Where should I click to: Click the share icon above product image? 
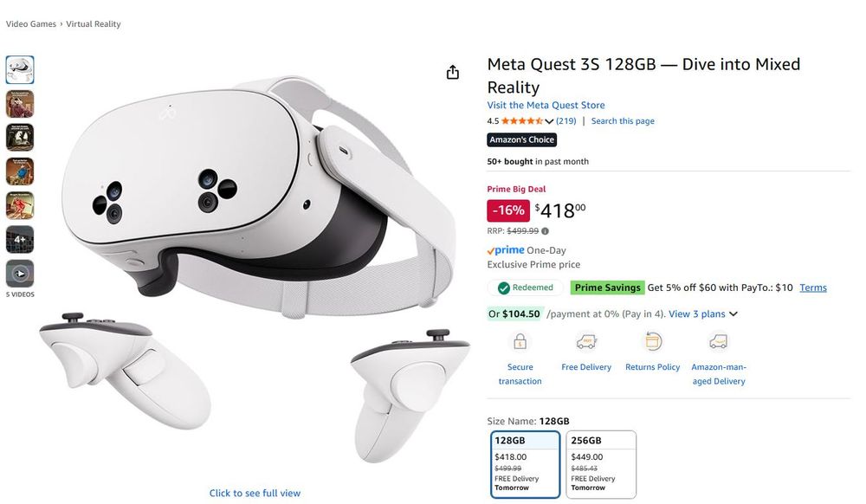[453, 73]
